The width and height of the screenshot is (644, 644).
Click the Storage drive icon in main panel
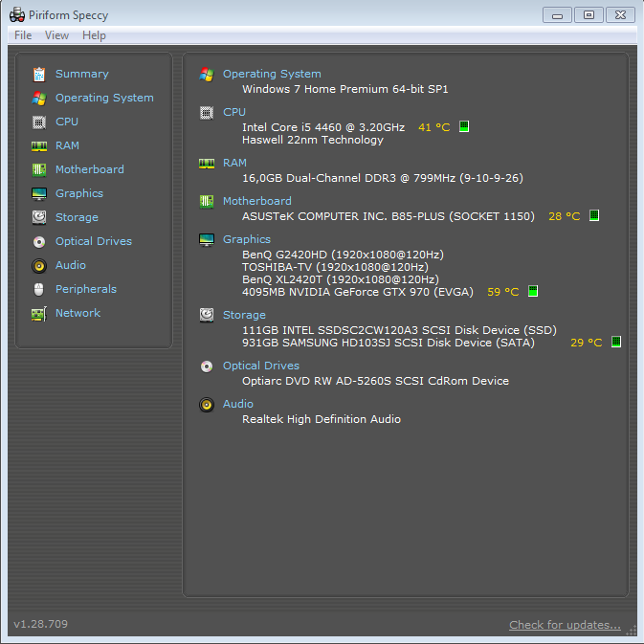coord(207,315)
